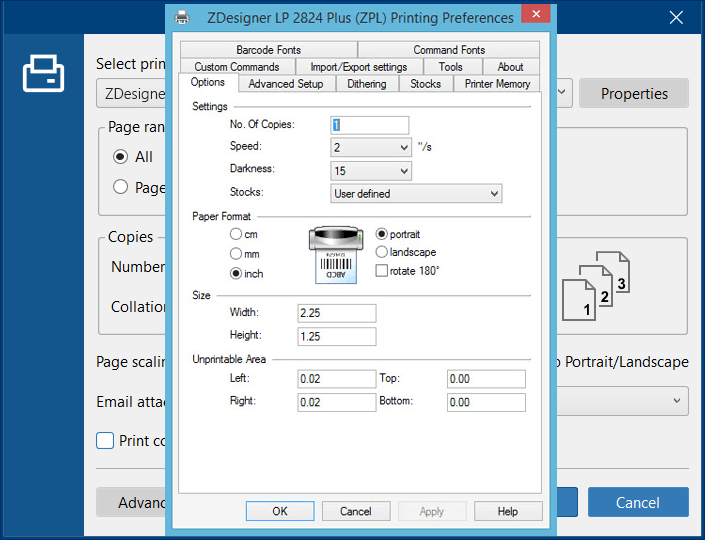The image size is (705, 540).
Task: Close the Printing Preferences dialog
Action: point(535,14)
